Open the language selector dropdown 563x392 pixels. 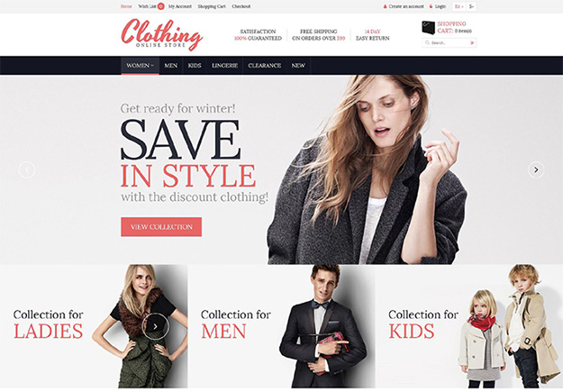click(459, 6)
